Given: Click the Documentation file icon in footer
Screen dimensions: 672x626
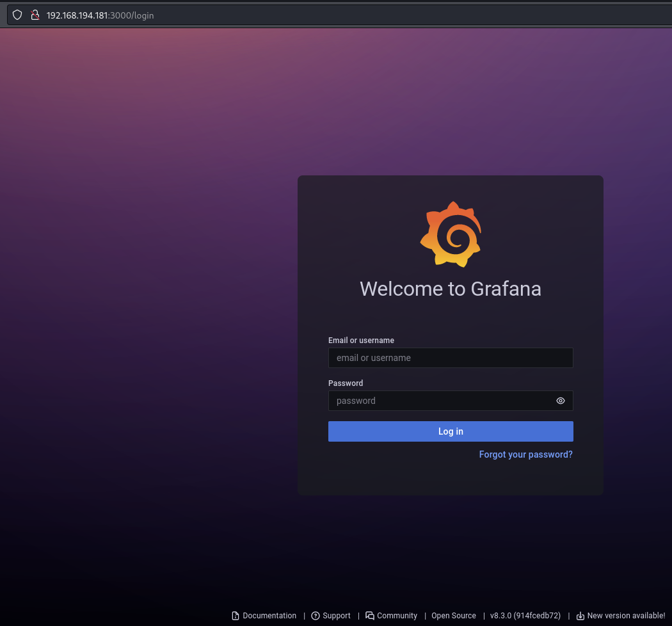Looking at the screenshot, I should (236, 616).
